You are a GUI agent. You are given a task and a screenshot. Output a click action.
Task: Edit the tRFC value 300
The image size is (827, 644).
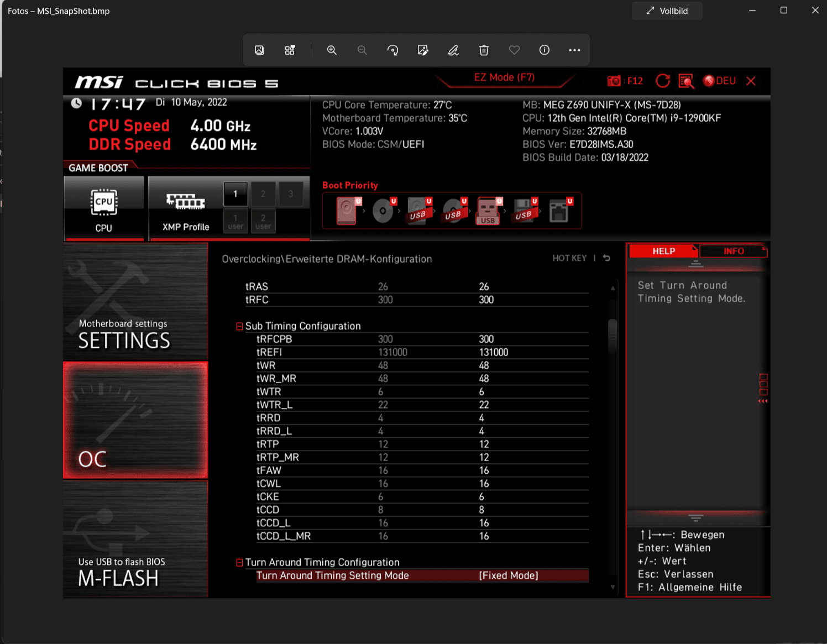[x=486, y=300]
